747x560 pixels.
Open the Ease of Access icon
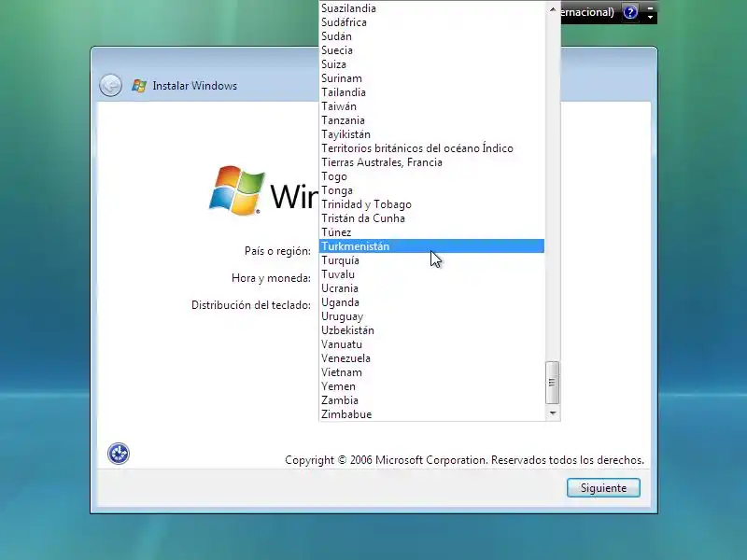pyautogui.click(x=119, y=454)
